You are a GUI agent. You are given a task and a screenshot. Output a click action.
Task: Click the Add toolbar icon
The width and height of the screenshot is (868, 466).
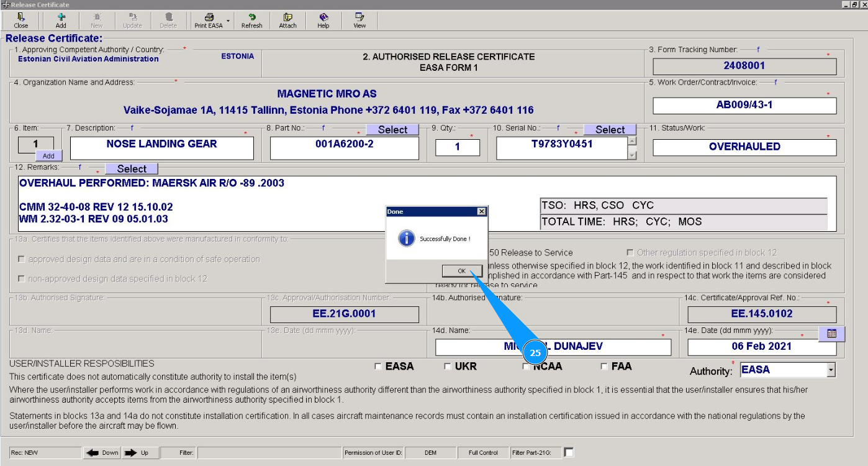[61, 17]
